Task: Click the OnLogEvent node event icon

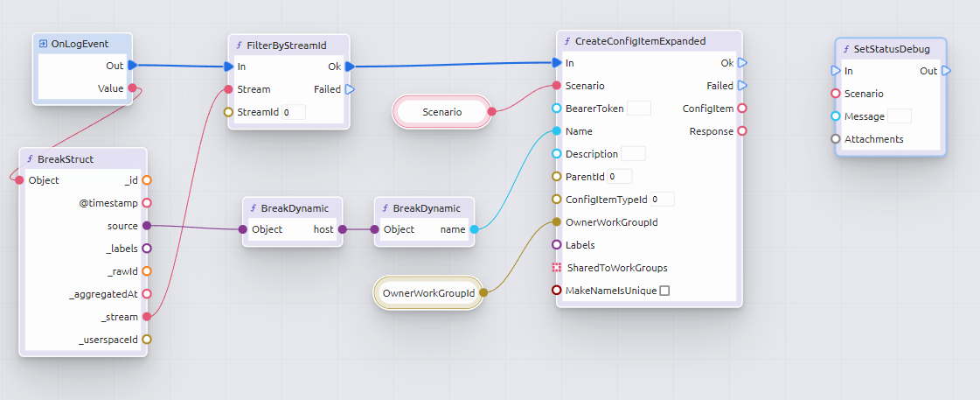Action: click(x=43, y=44)
